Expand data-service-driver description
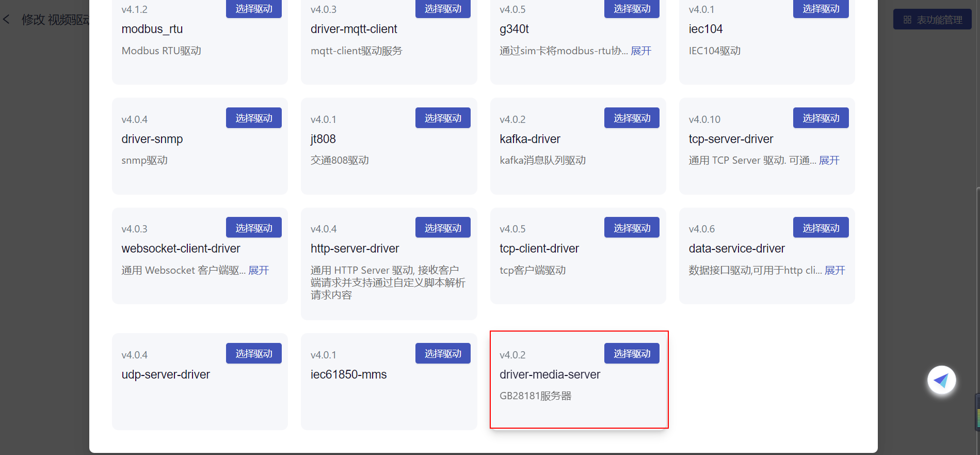This screenshot has width=980, height=455. click(x=835, y=270)
